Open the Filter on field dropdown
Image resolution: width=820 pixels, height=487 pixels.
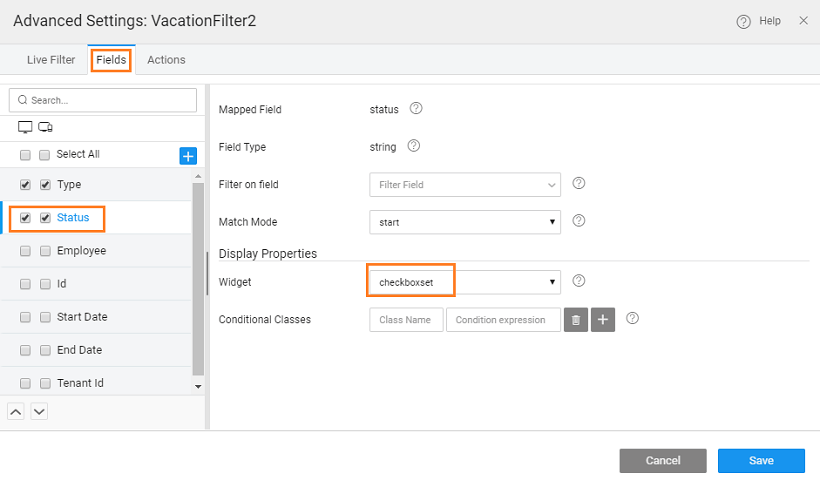464,184
